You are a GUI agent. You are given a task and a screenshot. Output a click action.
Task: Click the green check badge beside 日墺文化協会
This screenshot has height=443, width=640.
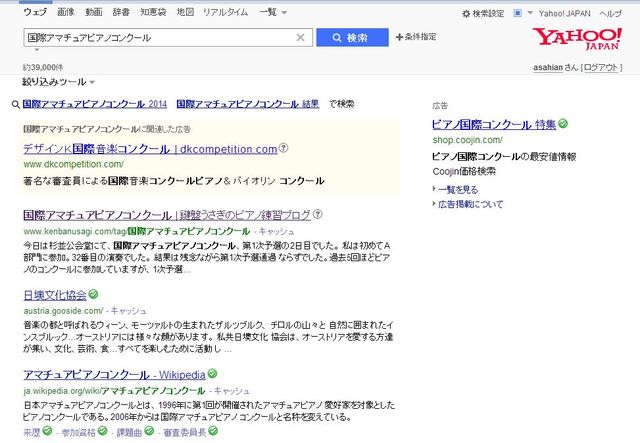click(93, 294)
